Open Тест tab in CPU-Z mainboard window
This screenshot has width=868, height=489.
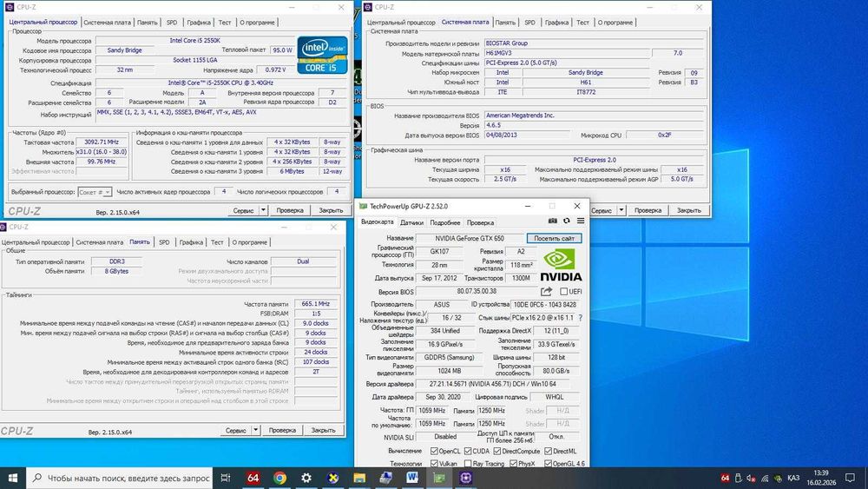[x=582, y=23]
